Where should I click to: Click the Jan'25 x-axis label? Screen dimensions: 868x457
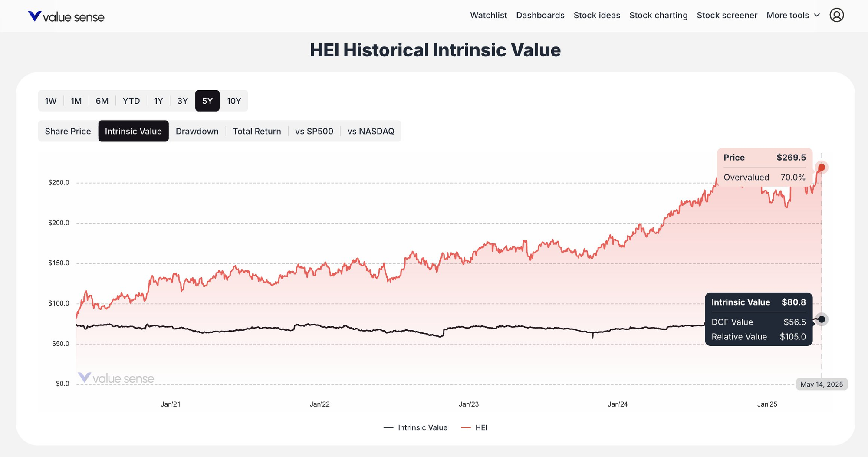(x=767, y=404)
